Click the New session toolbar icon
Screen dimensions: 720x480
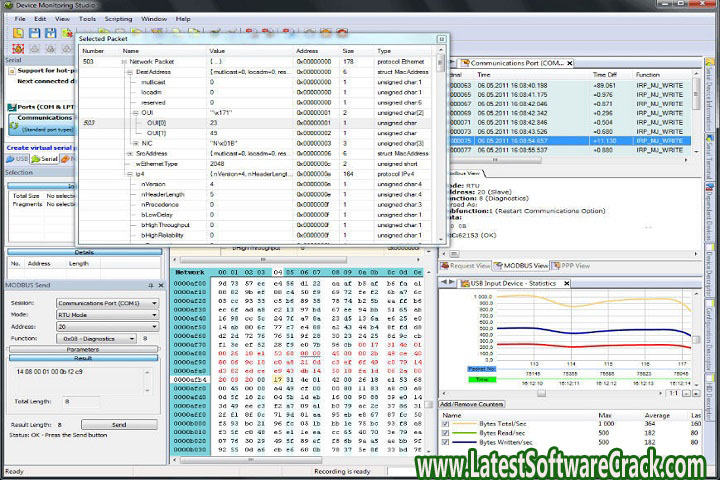click(18, 33)
